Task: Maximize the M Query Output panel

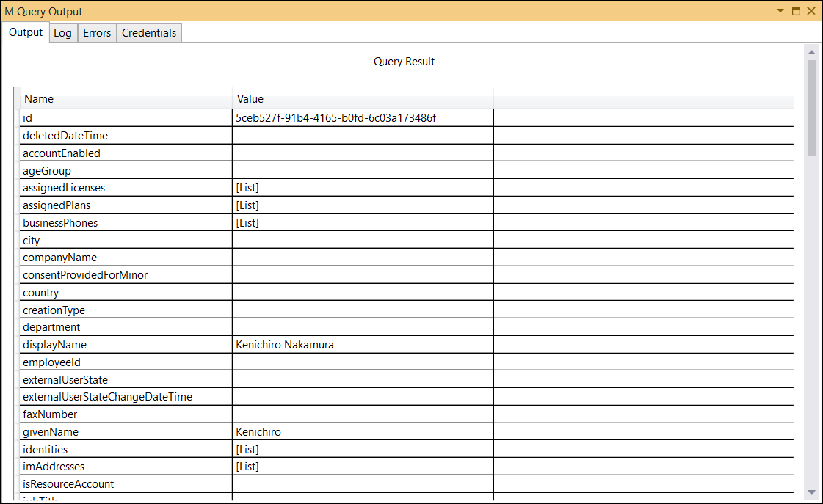Action: [796, 11]
